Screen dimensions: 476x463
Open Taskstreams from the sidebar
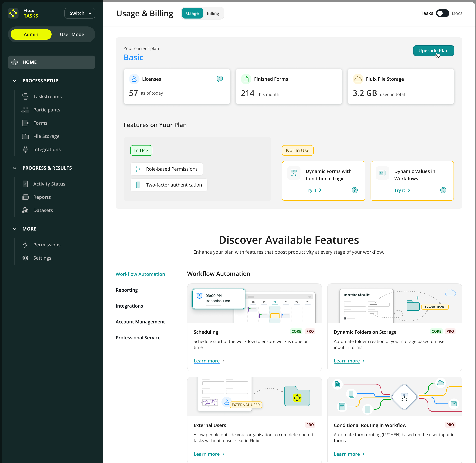tap(47, 97)
